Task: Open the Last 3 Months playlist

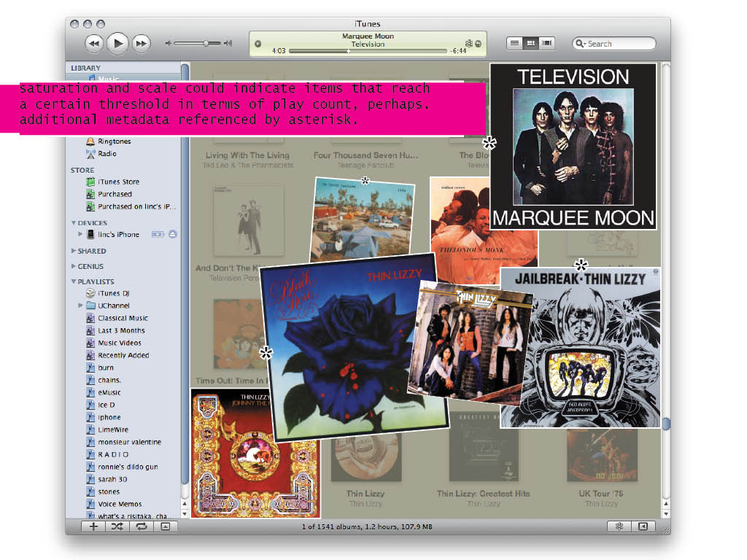Action: pos(121,330)
